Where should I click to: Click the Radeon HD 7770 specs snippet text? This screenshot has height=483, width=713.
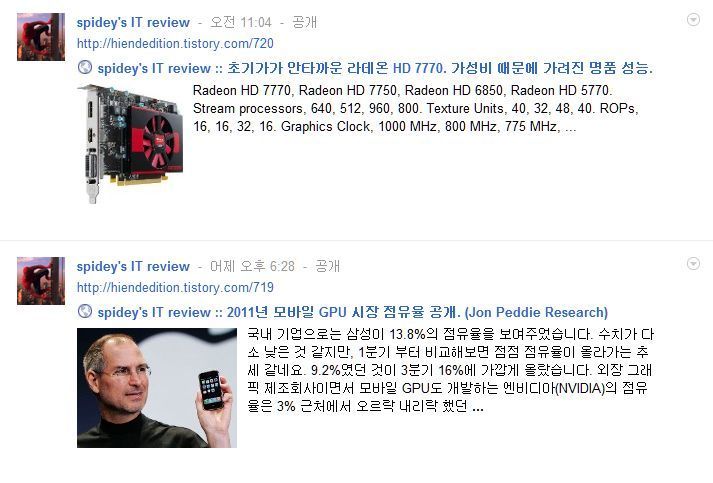416,108
